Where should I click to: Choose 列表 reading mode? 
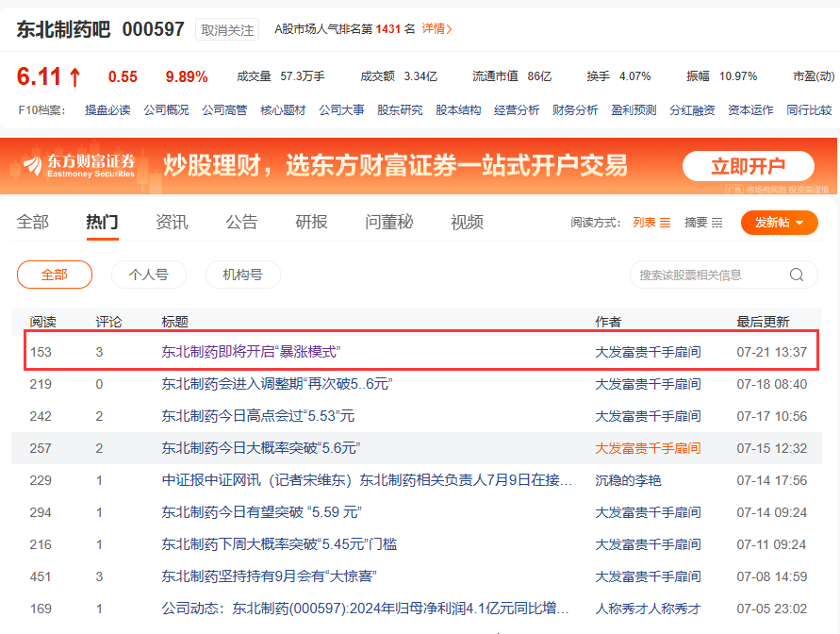[644, 223]
